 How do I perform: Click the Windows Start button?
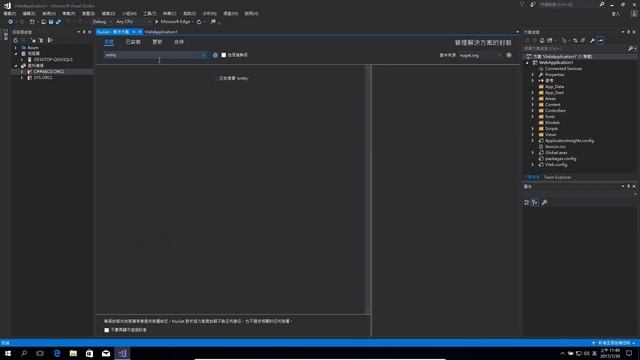coord(8,353)
